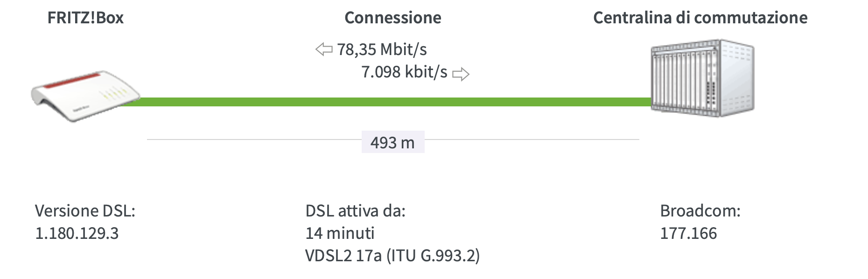
Task: Click the DSL attiva da label
Action: [356, 211]
